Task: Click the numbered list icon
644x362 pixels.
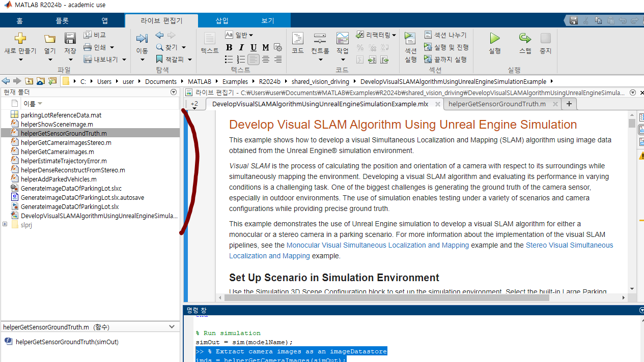Action: (x=241, y=59)
